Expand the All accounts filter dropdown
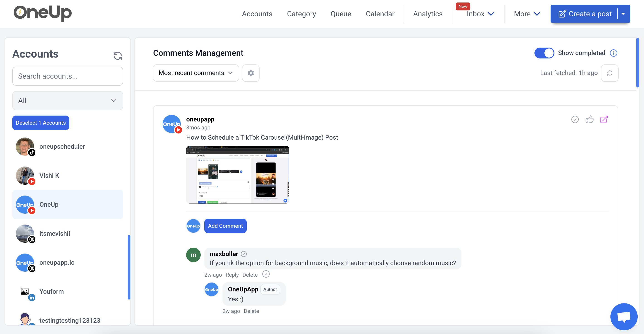 [67, 100]
